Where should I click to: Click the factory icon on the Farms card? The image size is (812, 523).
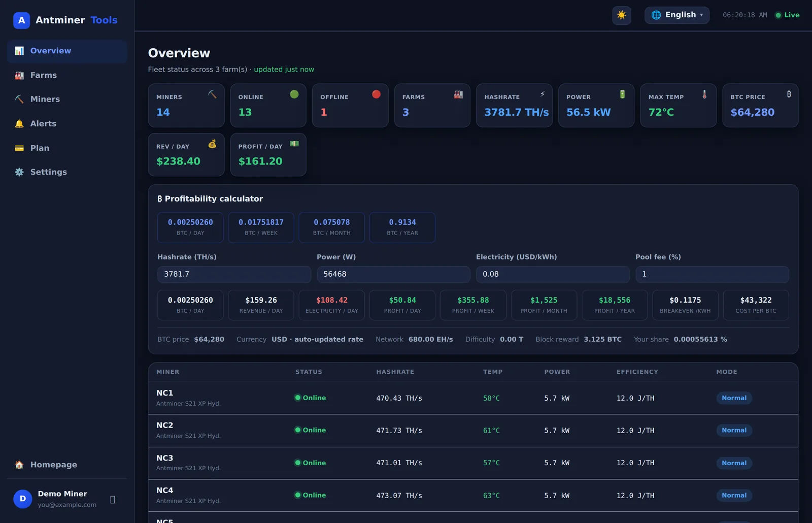point(458,94)
